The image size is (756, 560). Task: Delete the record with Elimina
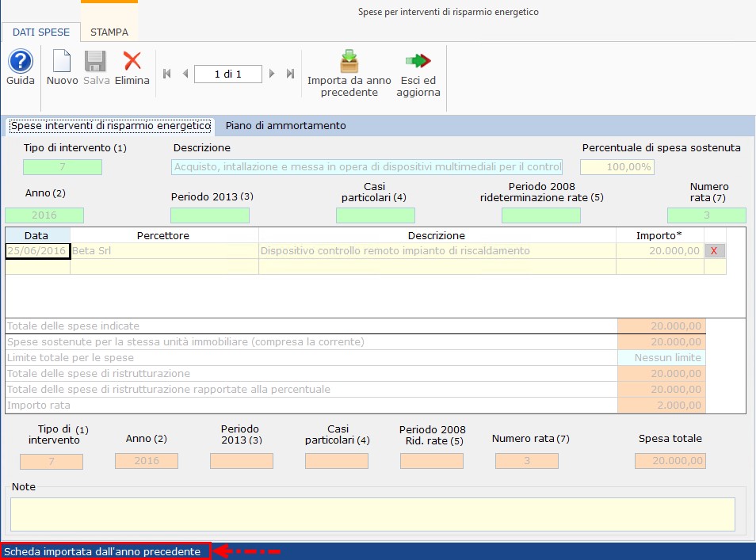[132, 67]
